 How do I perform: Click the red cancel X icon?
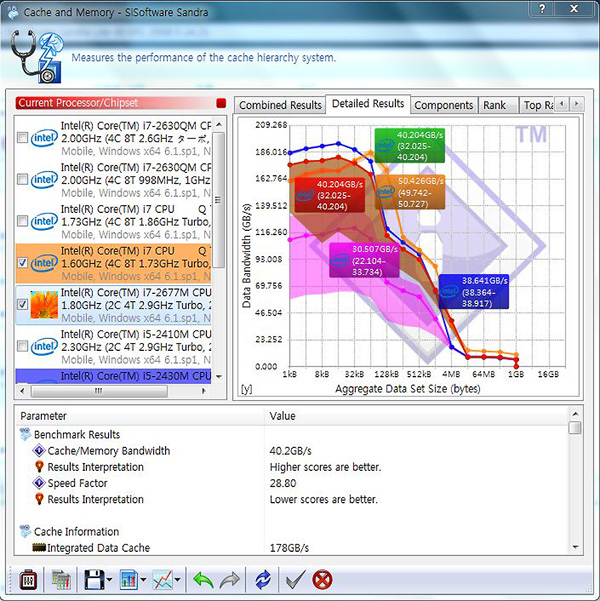point(322,580)
